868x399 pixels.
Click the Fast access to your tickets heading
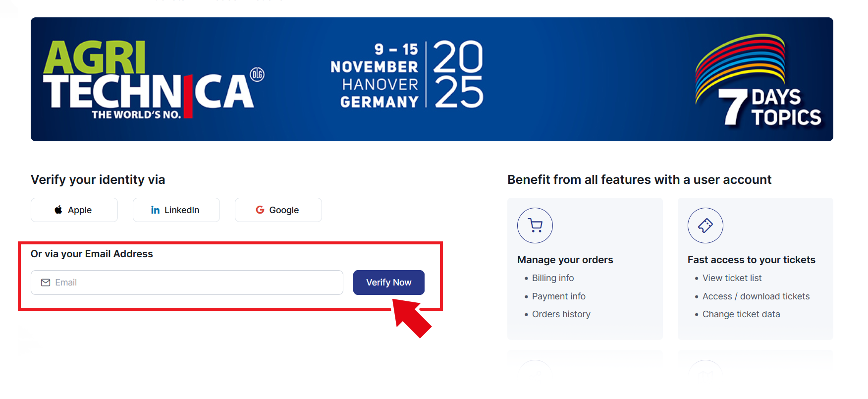click(x=751, y=260)
